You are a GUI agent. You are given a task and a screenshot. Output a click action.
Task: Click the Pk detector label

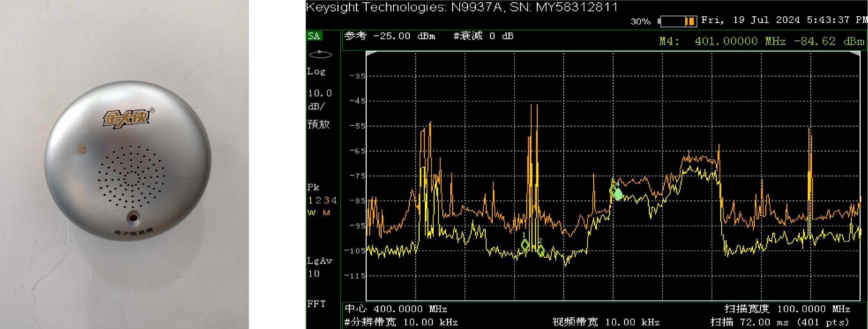(313, 187)
